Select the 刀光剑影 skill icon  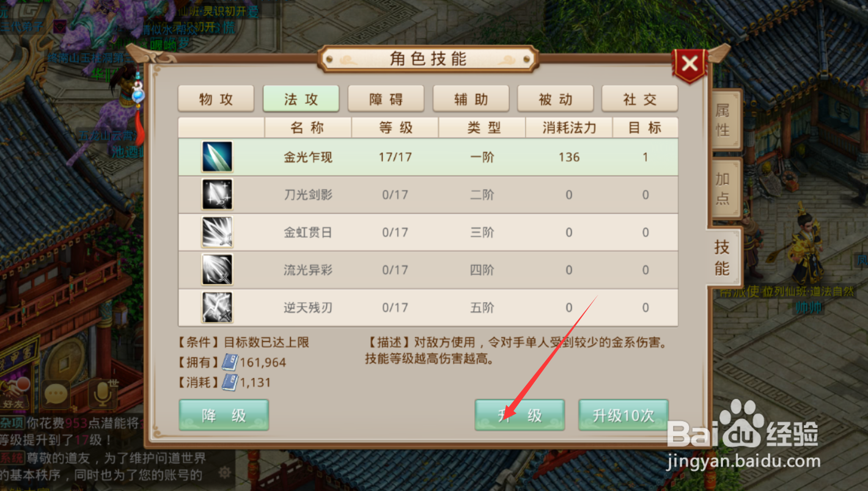pyautogui.click(x=217, y=195)
